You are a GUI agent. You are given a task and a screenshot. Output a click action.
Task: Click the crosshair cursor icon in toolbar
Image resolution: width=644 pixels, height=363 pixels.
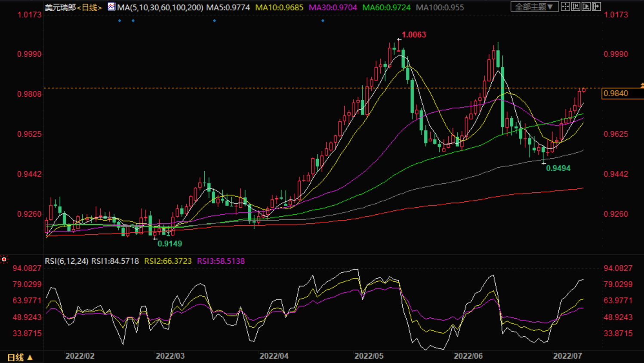(565, 6)
